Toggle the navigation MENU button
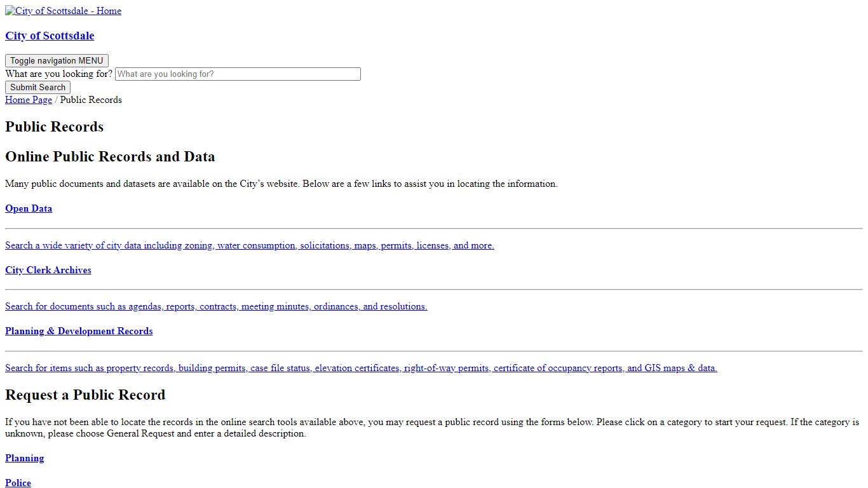 [57, 61]
